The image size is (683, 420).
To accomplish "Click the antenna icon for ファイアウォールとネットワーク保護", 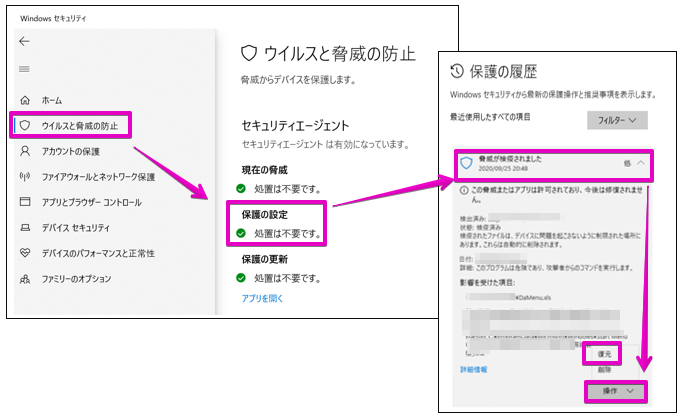I will click(25, 176).
